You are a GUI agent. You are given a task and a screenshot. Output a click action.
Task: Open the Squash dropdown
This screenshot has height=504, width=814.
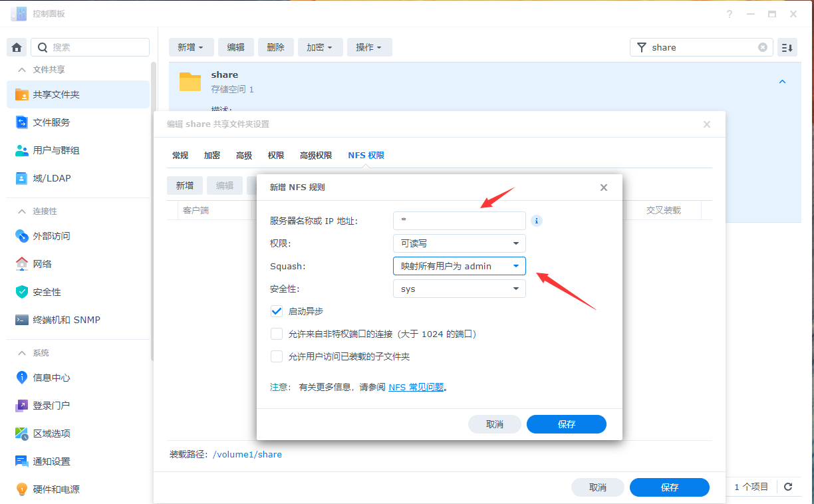pos(460,266)
